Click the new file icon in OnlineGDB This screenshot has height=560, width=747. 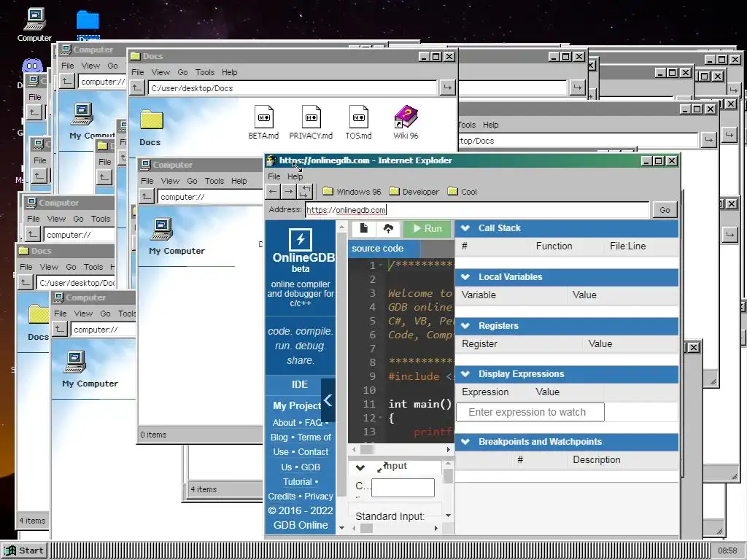point(364,228)
